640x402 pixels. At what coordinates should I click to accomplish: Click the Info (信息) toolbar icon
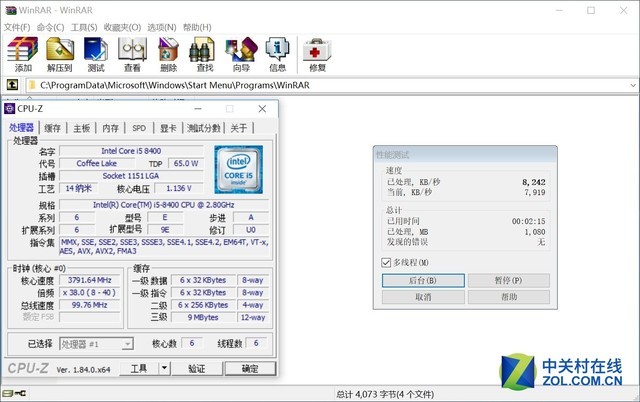277,54
